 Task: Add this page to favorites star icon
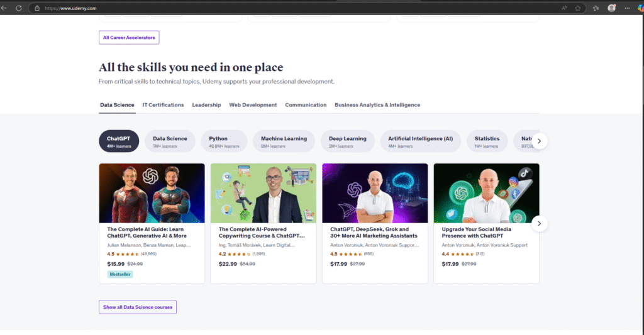pos(577,8)
